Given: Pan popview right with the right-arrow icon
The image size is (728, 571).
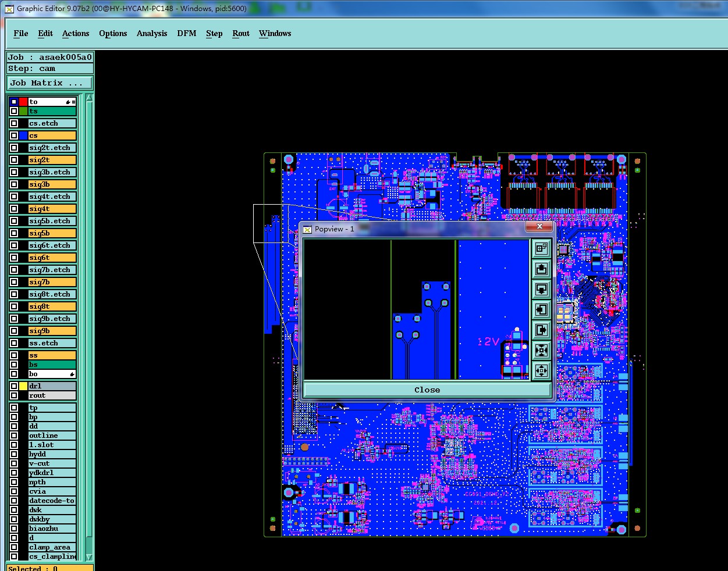Looking at the screenshot, I should (x=541, y=330).
